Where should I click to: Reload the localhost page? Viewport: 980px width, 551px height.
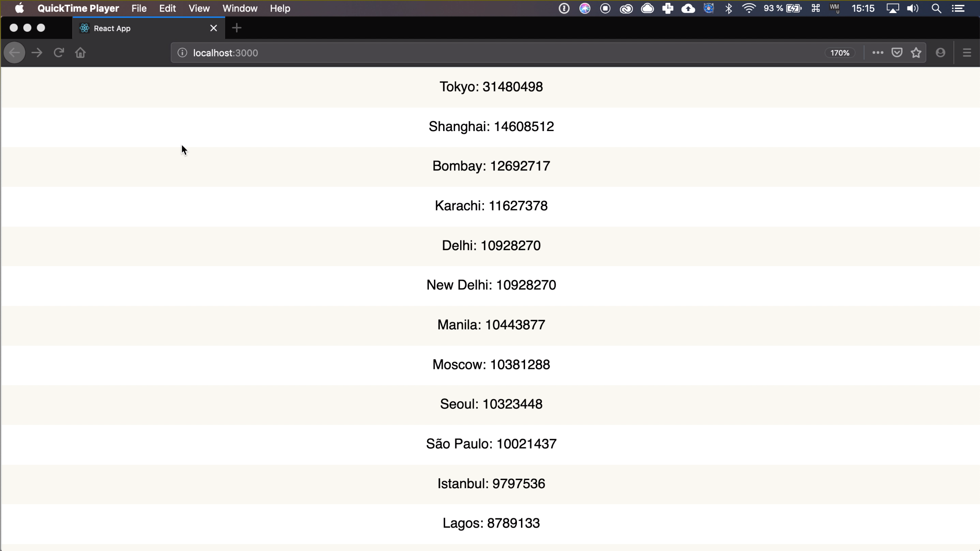pos(59,53)
